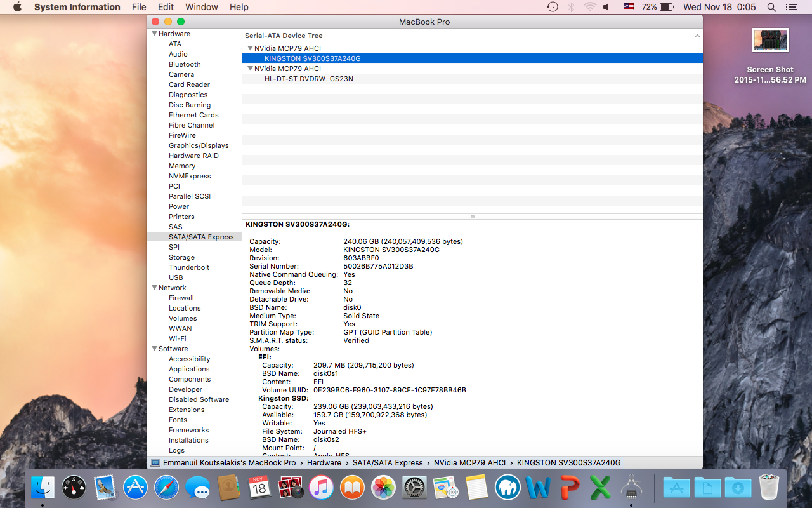Open the Notes app in the dock
The image size is (812, 508).
tap(476, 488)
